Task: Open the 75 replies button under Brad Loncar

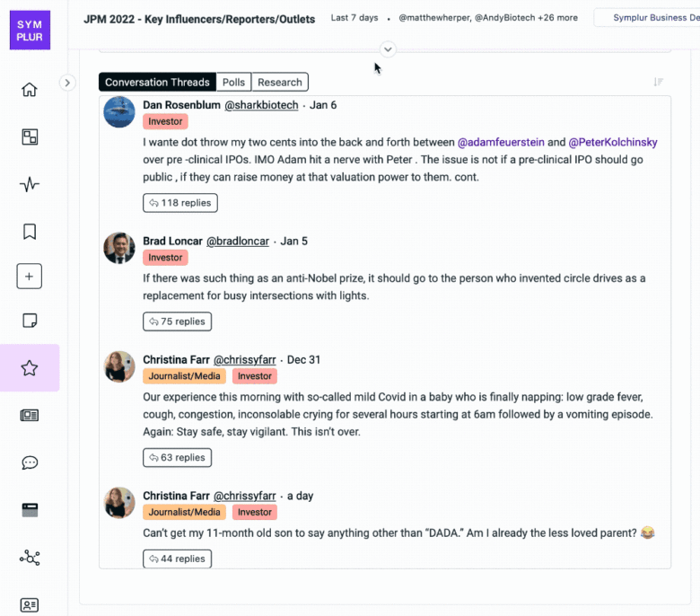Action: tap(177, 321)
